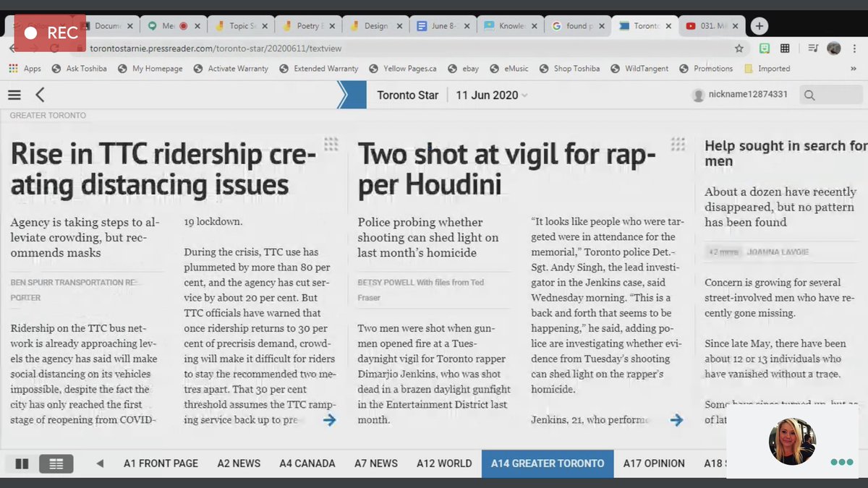
Task: Open drag handle menu for TTC ridership article
Action: [x=331, y=144]
